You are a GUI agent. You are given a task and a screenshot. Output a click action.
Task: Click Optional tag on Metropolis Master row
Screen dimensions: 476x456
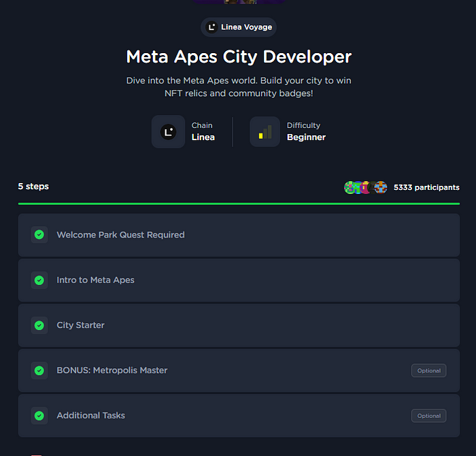coord(428,371)
